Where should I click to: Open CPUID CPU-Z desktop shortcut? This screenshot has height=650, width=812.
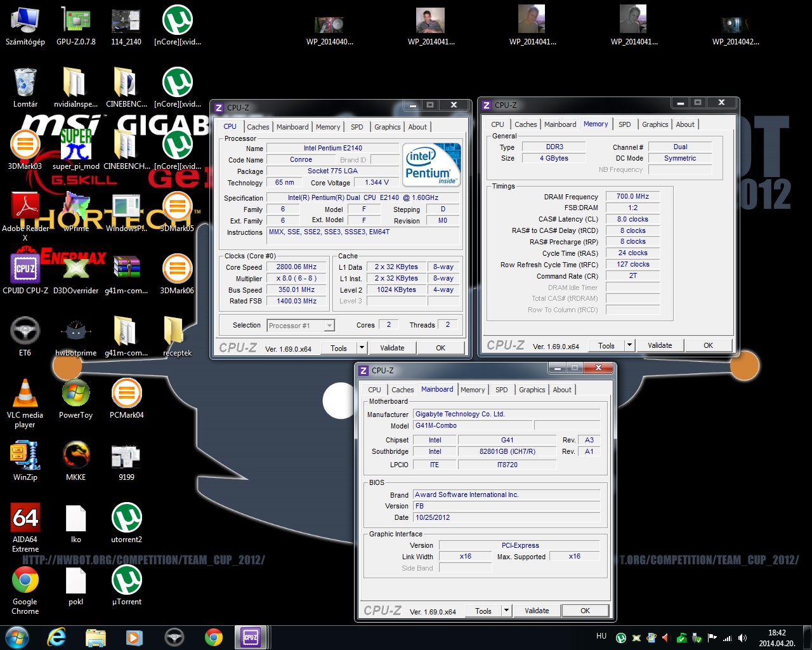click(x=25, y=275)
